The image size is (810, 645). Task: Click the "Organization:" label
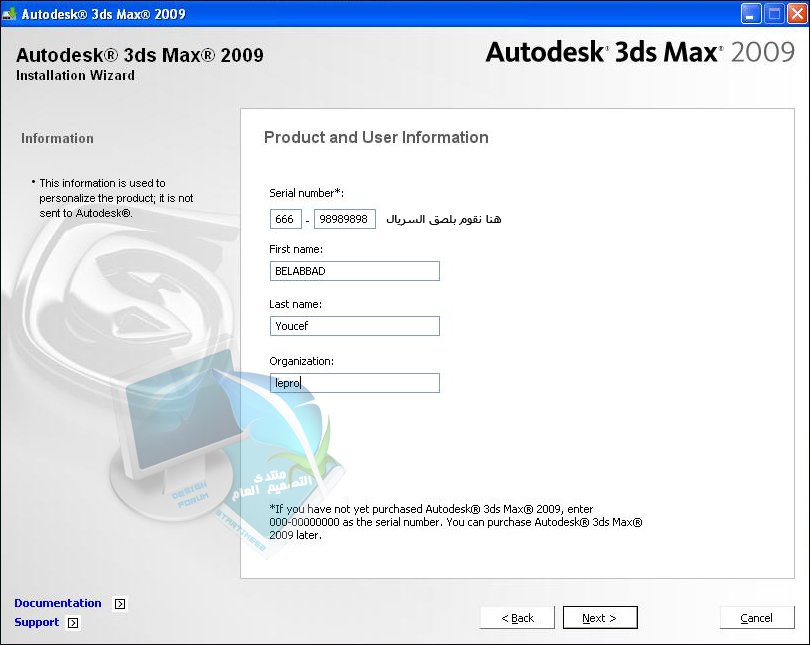301,361
